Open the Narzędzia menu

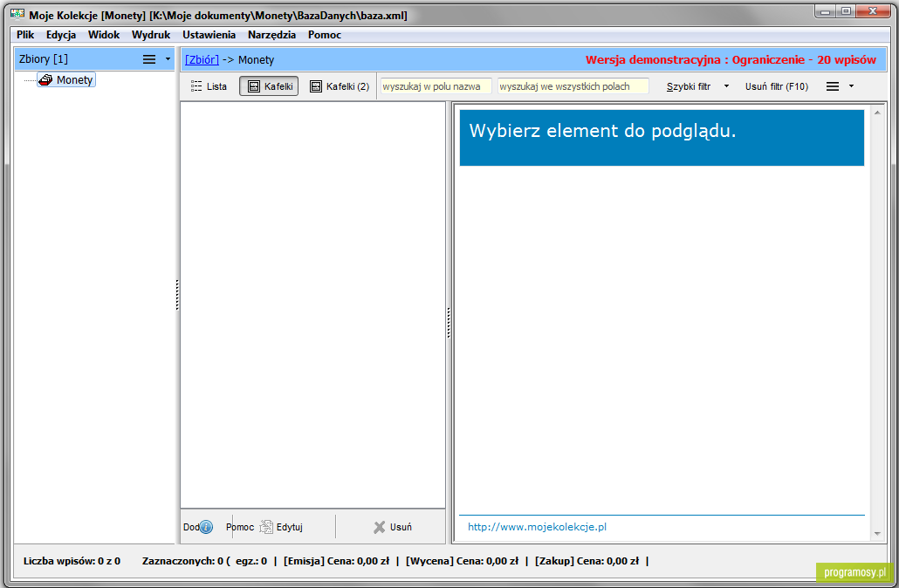(x=271, y=35)
